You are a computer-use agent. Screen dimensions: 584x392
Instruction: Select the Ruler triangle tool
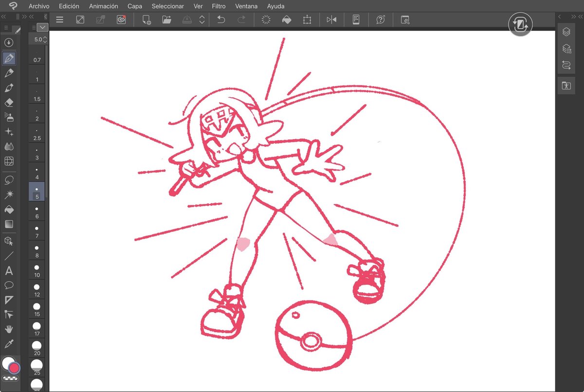click(x=9, y=300)
